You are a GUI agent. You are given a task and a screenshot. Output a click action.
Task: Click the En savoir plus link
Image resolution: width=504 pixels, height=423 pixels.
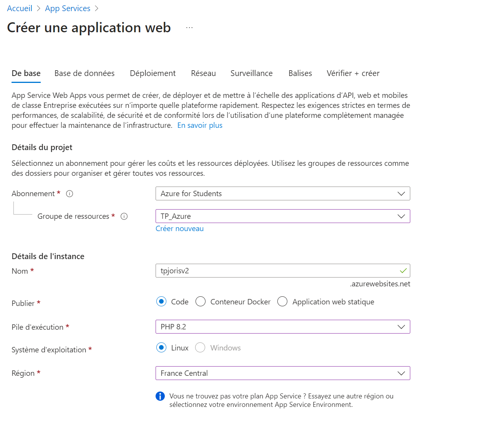(x=199, y=125)
